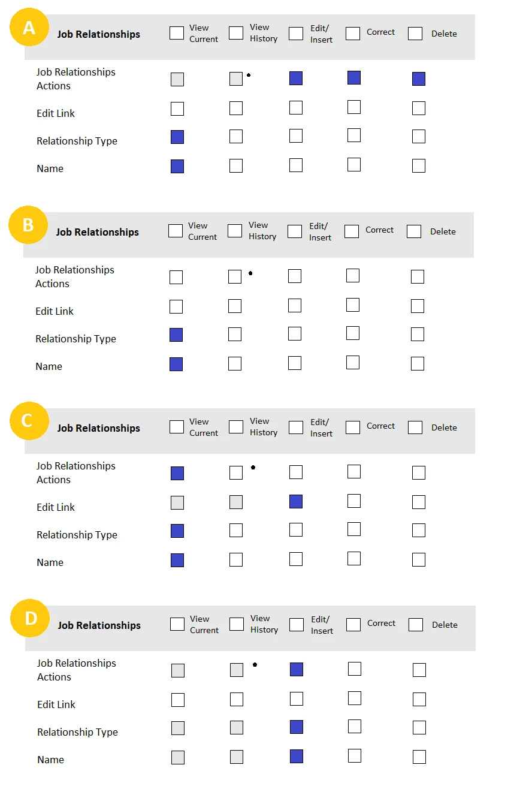
Task: Uncheck Relationship Type View Current in option A
Action: (177, 137)
